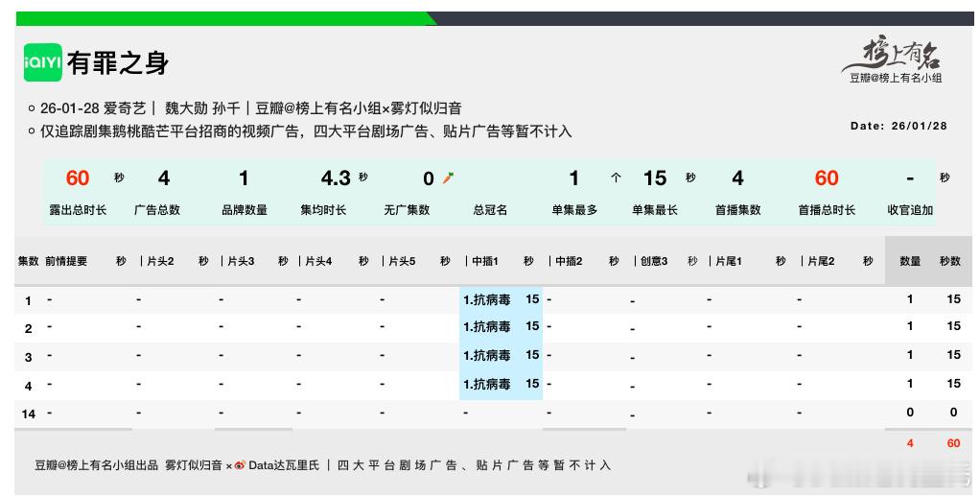Click the red total 4 under 数量
The image size is (980, 497).
(910, 442)
